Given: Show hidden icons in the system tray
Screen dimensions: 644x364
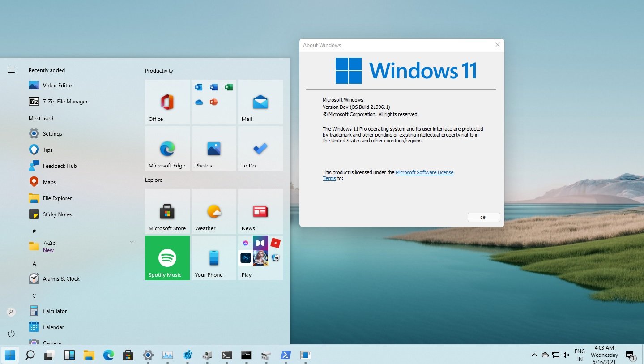Looking at the screenshot, I should pos(534,355).
